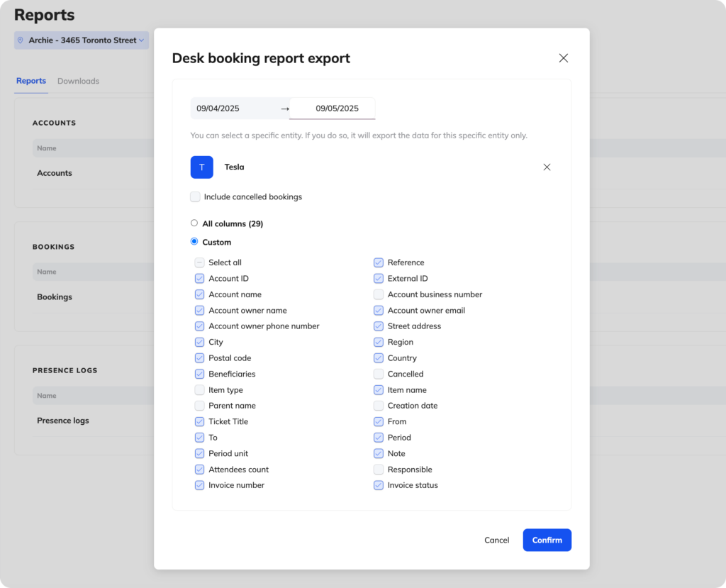Switch to the Reports tab
Image resolution: width=726 pixels, height=588 pixels.
coord(30,81)
